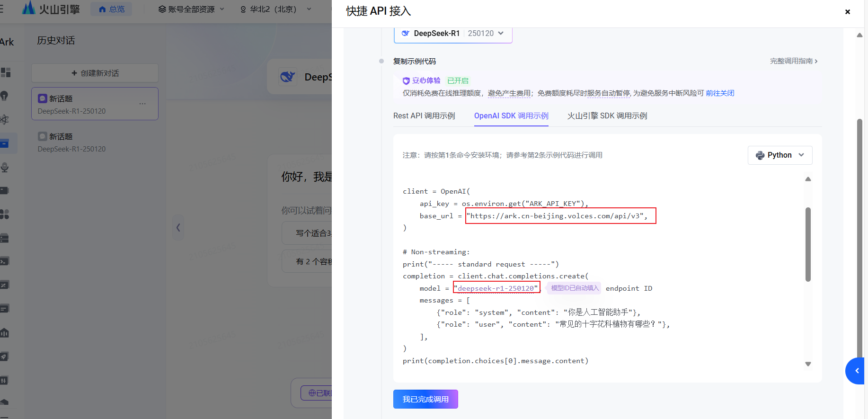Expand the 账号全部资源 dropdown
This screenshot has height=419, width=868.
click(191, 9)
